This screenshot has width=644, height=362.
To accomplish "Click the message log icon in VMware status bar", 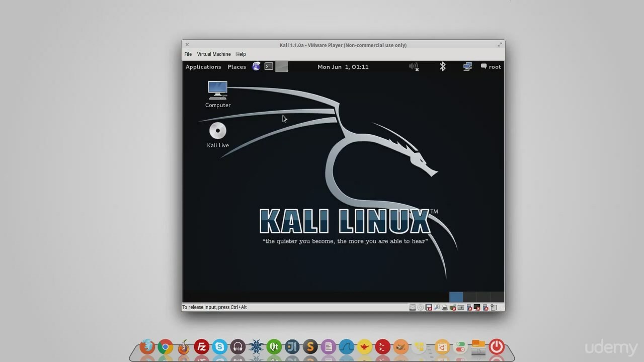I will [x=494, y=307].
